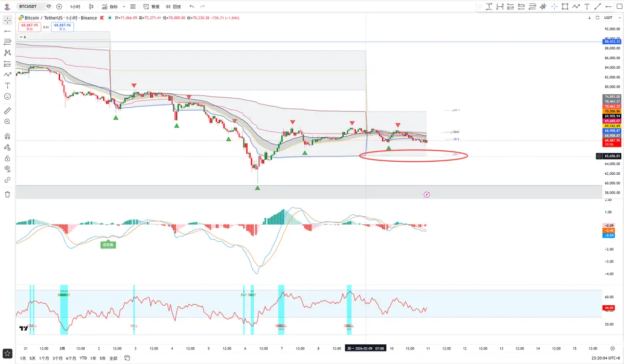Create an alert with 警报
This screenshot has width=624, height=364.
pos(152,7)
